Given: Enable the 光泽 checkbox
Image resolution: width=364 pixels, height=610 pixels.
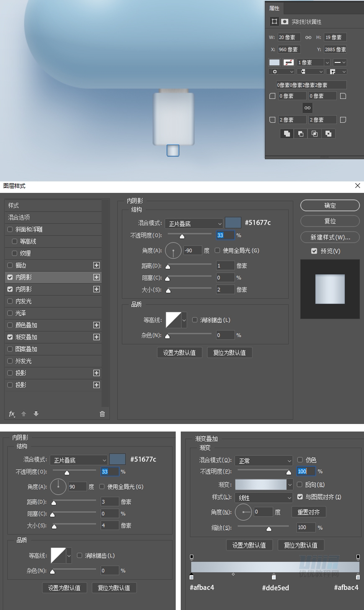Looking at the screenshot, I should pyautogui.click(x=10, y=313).
